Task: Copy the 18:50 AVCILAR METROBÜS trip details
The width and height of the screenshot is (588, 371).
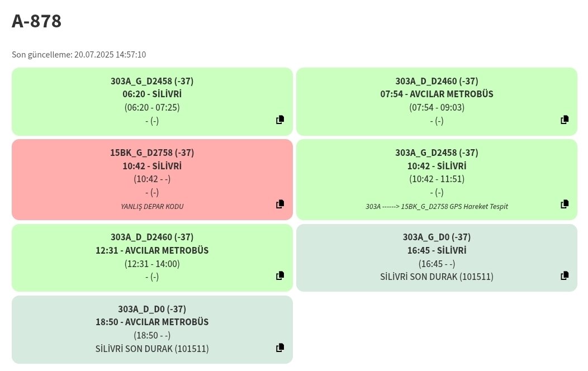Action: pyautogui.click(x=280, y=348)
